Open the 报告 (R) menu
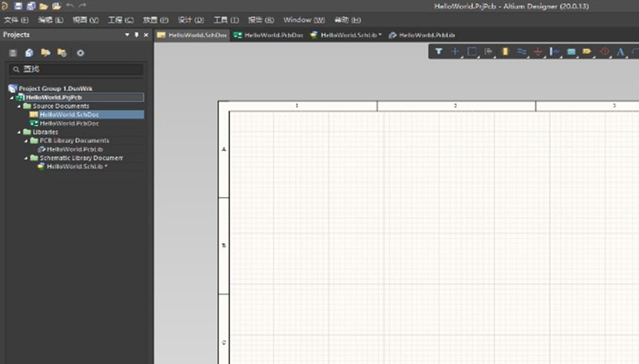 (x=261, y=20)
